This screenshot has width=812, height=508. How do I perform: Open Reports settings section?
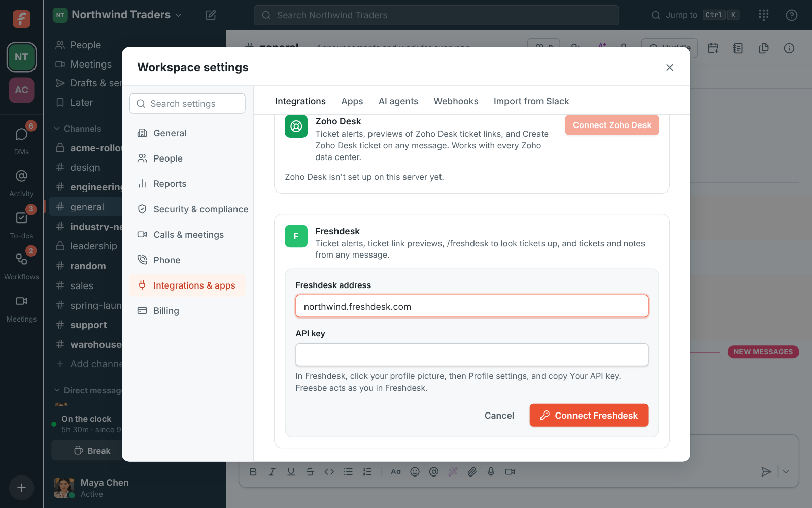point(187,184)
